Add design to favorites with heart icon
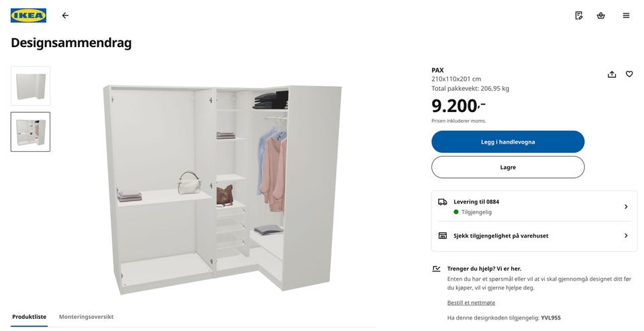Screen dimensions: 644x331 coord(629,75)
